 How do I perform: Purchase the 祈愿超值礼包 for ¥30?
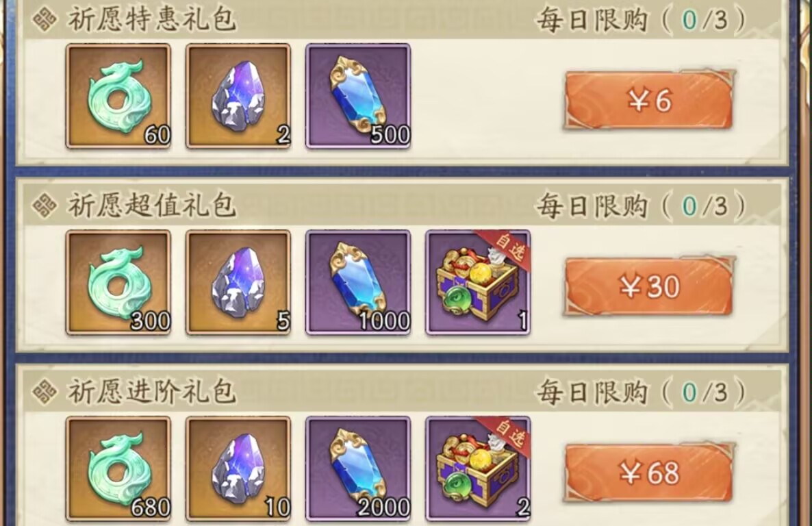pos(649,286)
